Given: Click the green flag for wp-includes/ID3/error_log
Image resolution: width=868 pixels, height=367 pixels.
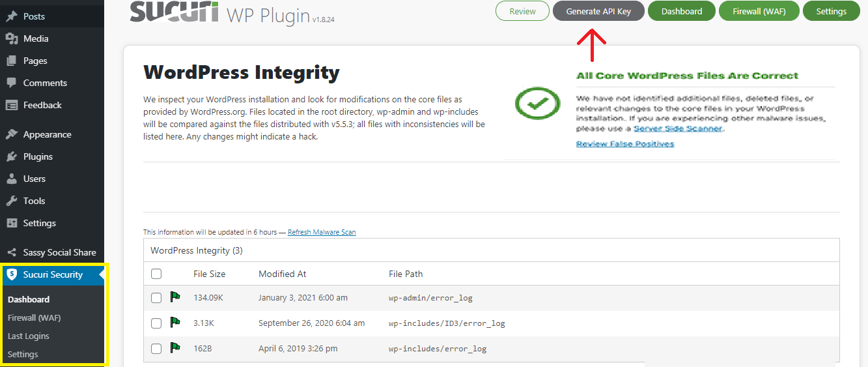Looking at the screenshot, I should click(x=175, y=323).
